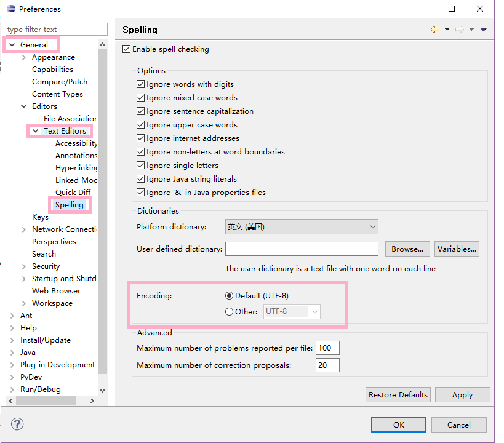Toggle Ignore internet addresses

(x=140, y=138)
